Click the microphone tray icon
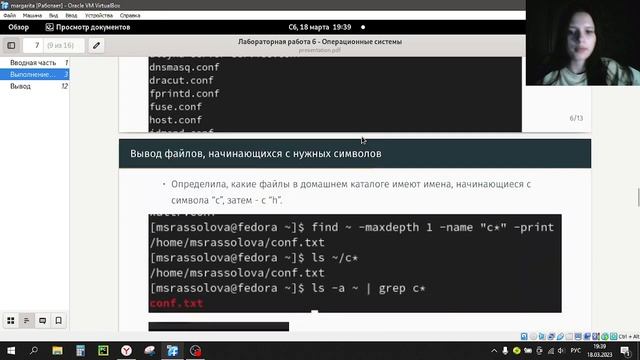Screen dimensions: 640x360 pyautogui.click(x=505, y=351)
